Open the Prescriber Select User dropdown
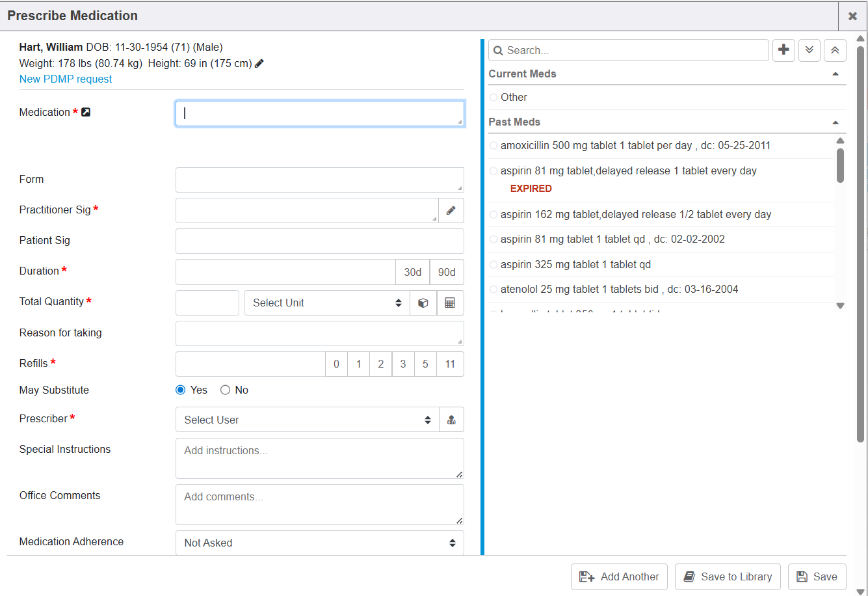The width and height of the screenshot is (868, 596). [x=307, y=420]
